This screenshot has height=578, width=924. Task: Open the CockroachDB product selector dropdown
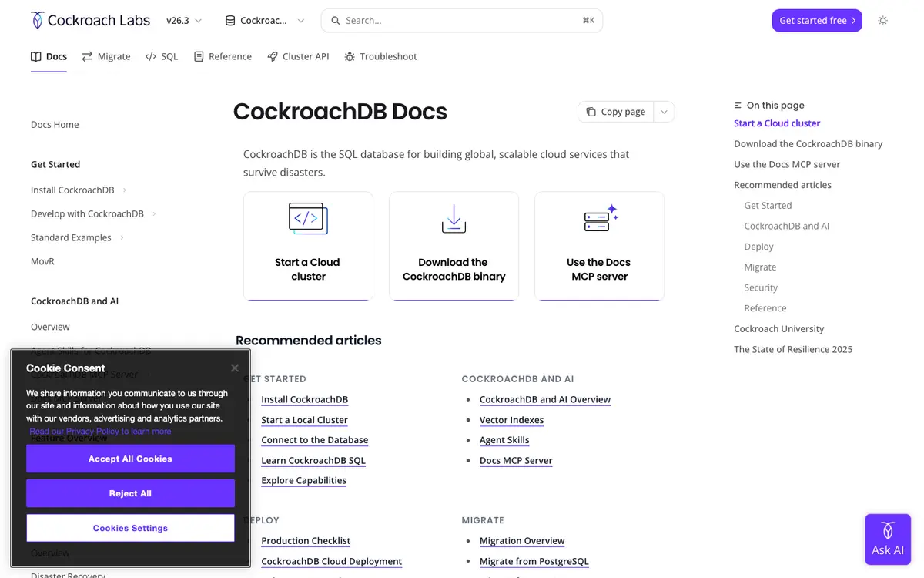(x=264, y=21)
